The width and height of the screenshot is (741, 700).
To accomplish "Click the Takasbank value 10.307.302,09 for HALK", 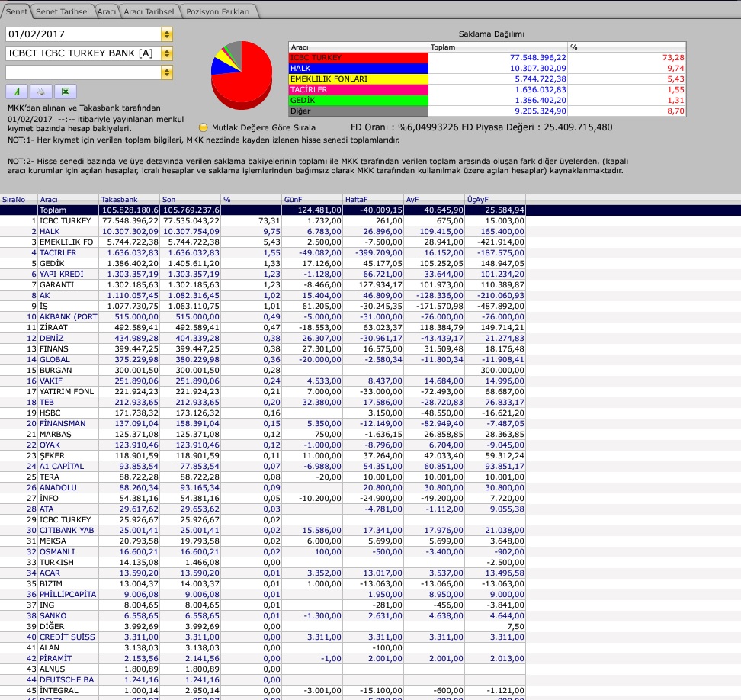I will click(x=130, y=232).
